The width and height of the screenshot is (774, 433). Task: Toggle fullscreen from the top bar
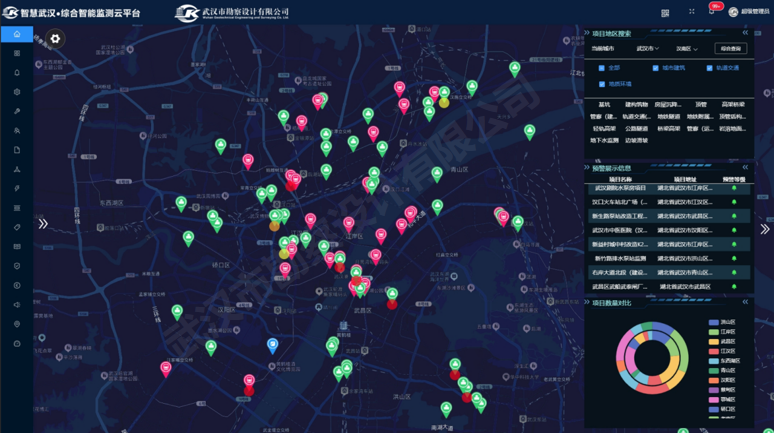(692, 11)
